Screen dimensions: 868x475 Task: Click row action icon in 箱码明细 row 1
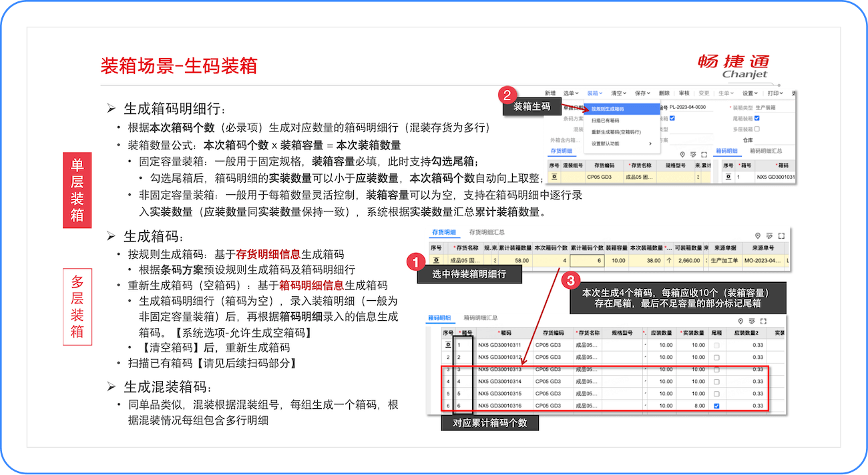click(448, 345)
